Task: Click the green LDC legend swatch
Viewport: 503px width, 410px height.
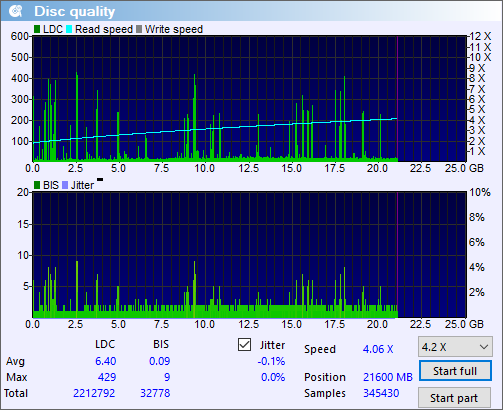Action: tap(37, 29)
